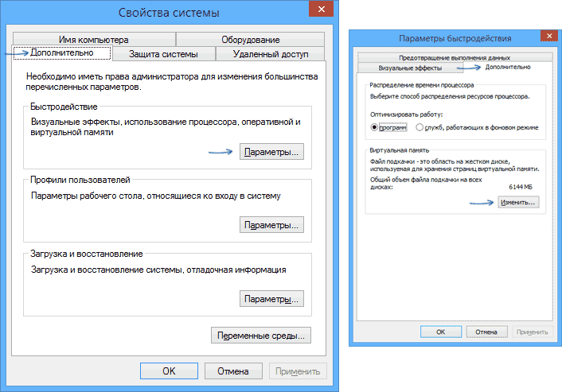Switch to the Оборудование tab
The width and height of the screenshot is (562, 392).
pos(250,40)
